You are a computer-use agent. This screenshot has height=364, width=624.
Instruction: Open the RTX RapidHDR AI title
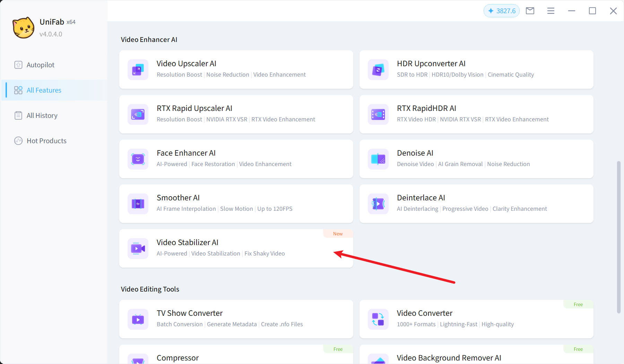coord(426,109)
